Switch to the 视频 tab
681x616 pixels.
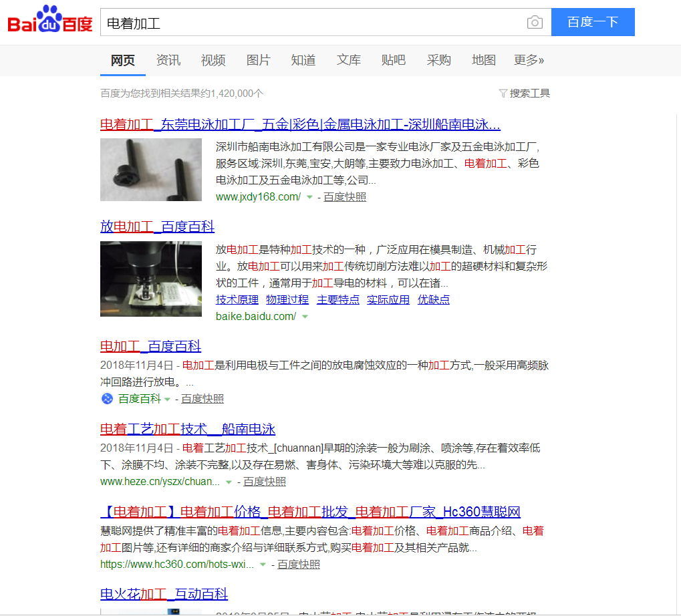tap(213, 60)
